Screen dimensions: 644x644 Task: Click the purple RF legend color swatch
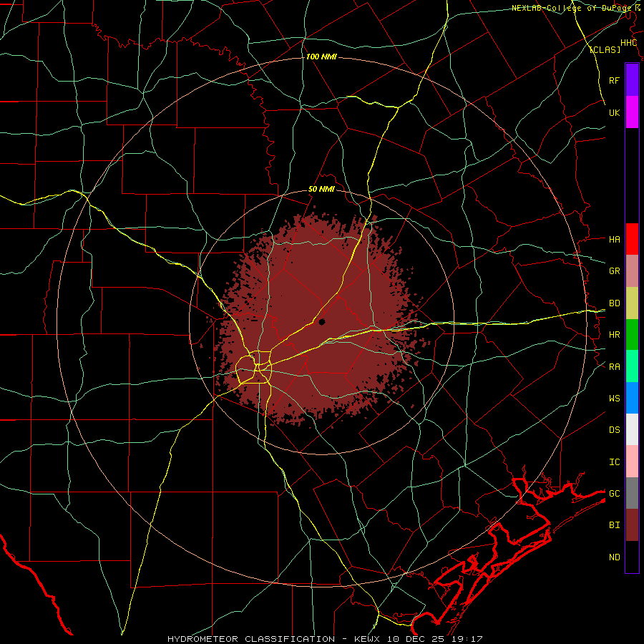[x=632, y=80]
